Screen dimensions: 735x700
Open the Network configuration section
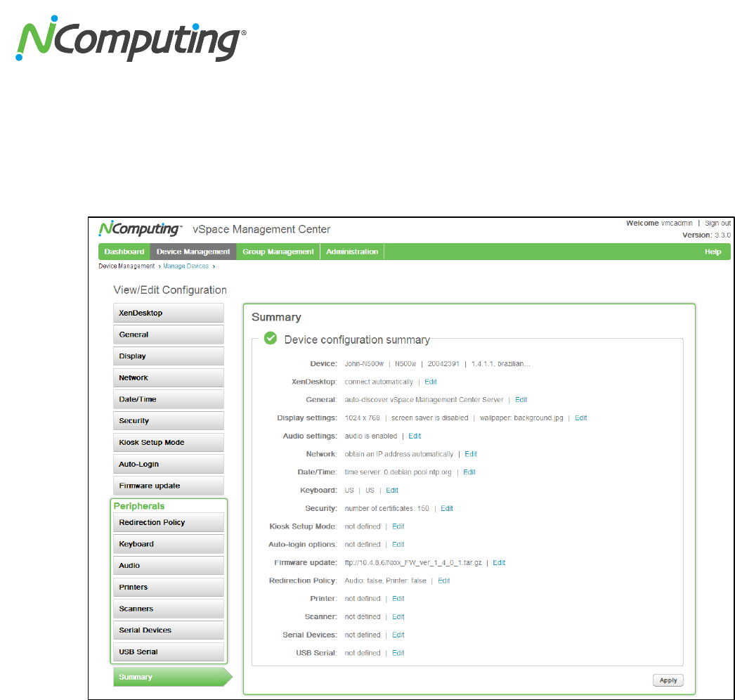[168, 377]
